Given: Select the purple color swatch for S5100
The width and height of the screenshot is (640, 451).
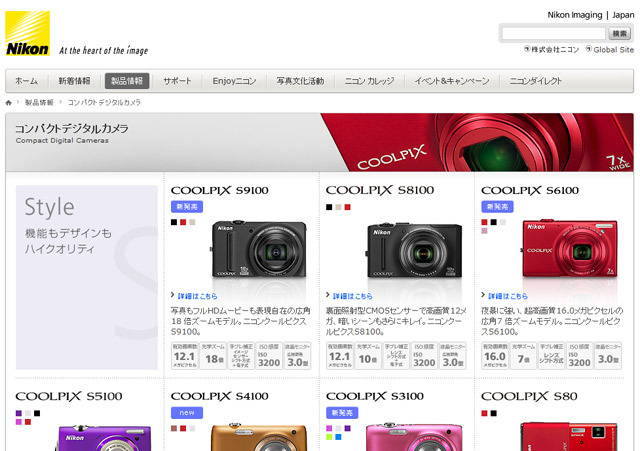Looking at the screenshot, I should tap(19, 413).
